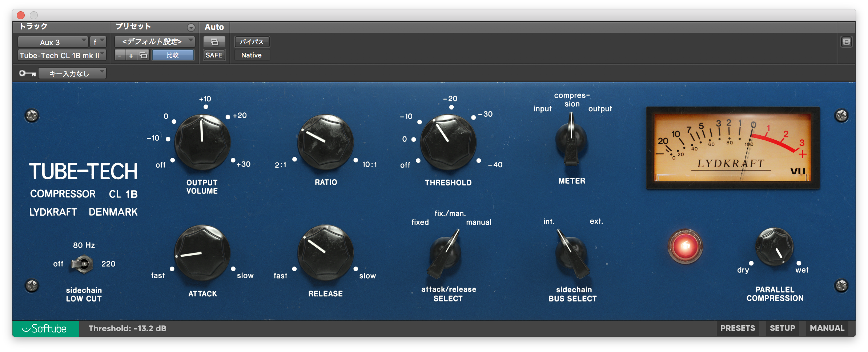The width and height of the screenshot is (868, 352).
Task: Click the "+30" output volume marking
Action: tap(243, 164)
